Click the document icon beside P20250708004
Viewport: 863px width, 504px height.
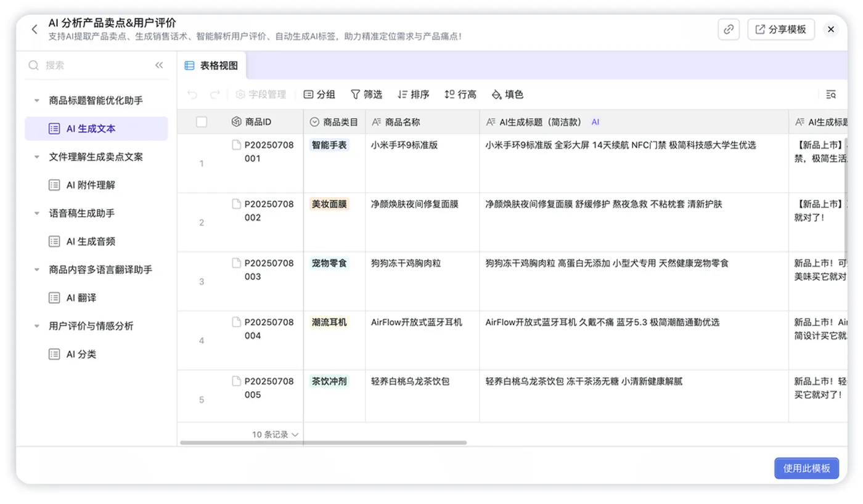[x=236, y=322]
